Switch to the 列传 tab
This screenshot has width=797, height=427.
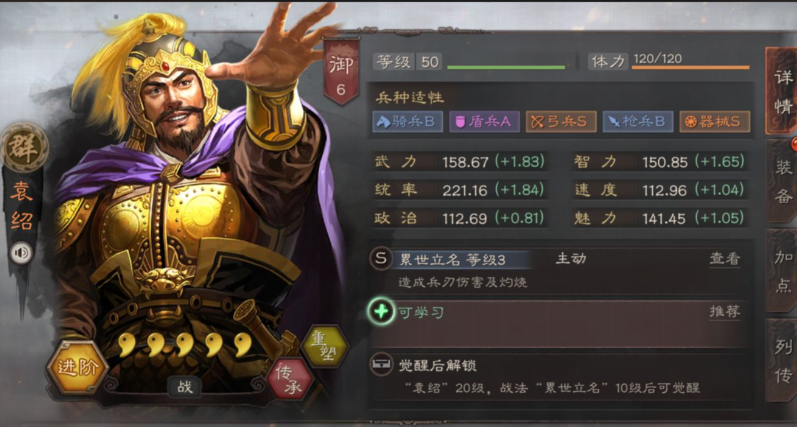click(782, 361)
